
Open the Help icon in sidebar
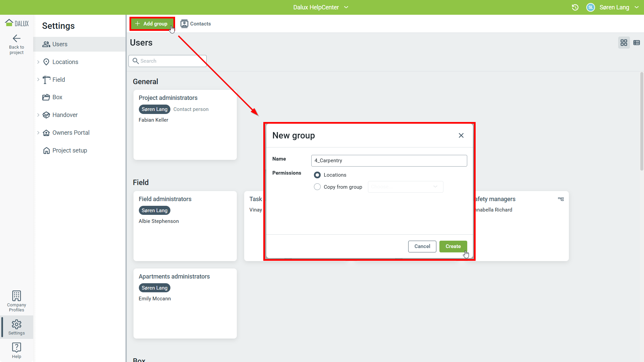point(16,348)
